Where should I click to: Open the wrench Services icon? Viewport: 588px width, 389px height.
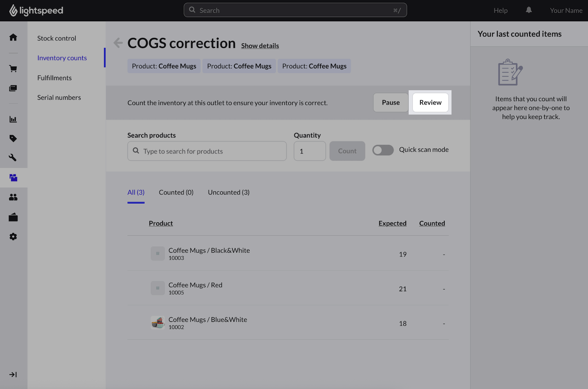click(13, 158)
